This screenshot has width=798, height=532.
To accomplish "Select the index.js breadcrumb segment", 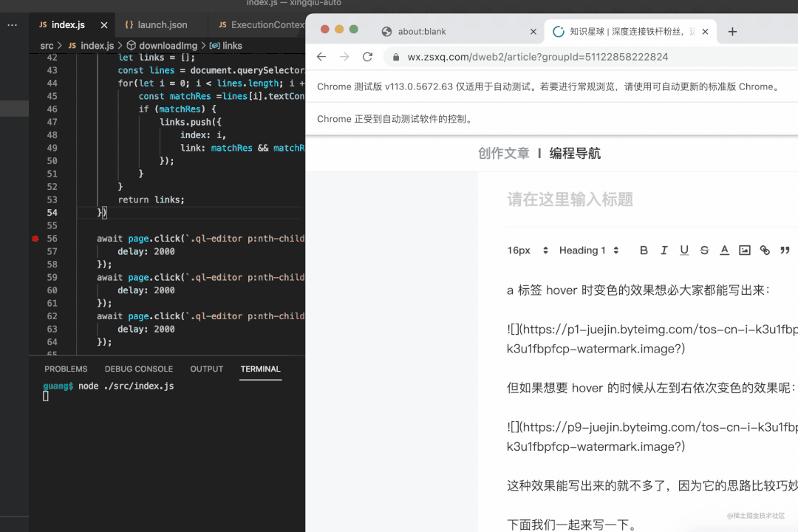I will click(91, 46).
